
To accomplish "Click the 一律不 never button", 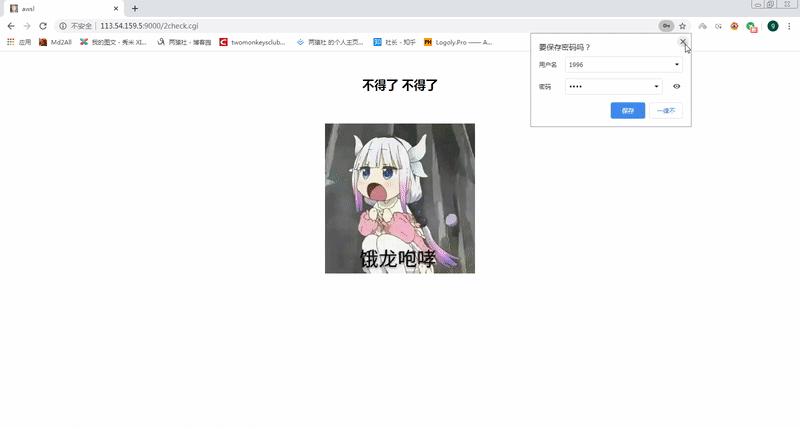I will click(x=666, y=111).
